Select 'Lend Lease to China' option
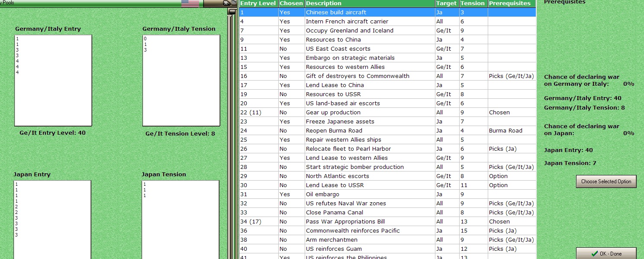Screen dimensions: 644x259 point(387,85)
